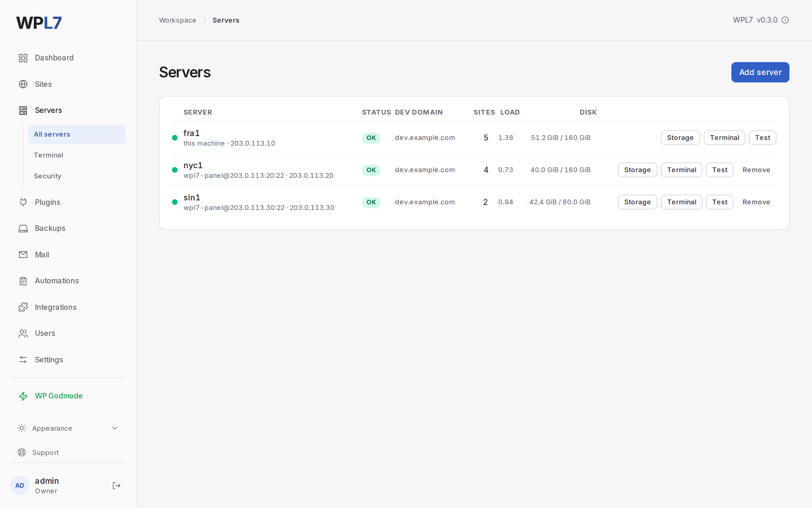
Task: Click the Plugins plug icon
Action: point(23,202)
